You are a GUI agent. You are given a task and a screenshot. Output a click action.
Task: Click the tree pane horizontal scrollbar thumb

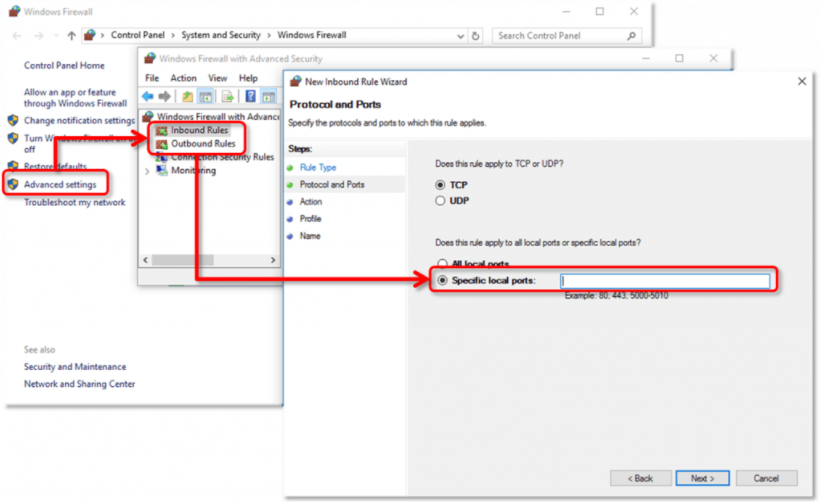coord(183,260)
